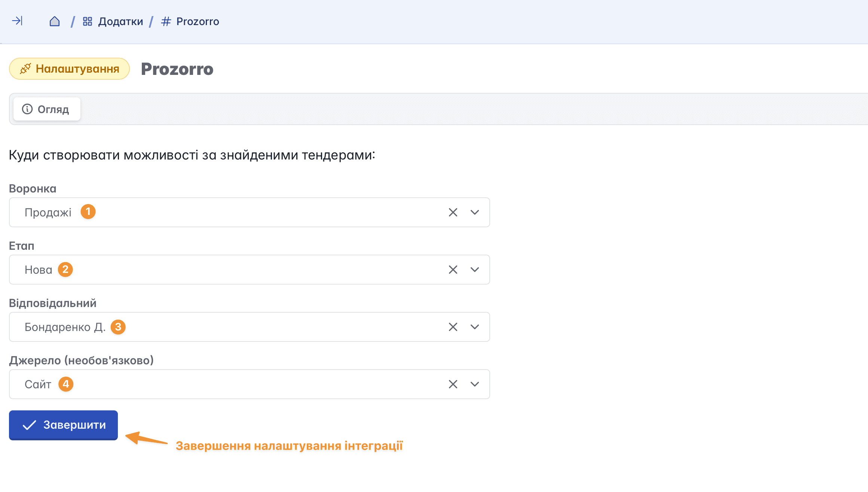Click the Завершити button
The height and width of the screenshot is (492, 868).
63,425
